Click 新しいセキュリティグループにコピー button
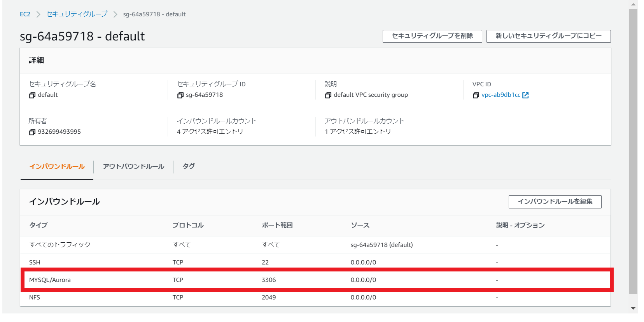The height and width of the screenshot is (322, 644). point(548,36)
